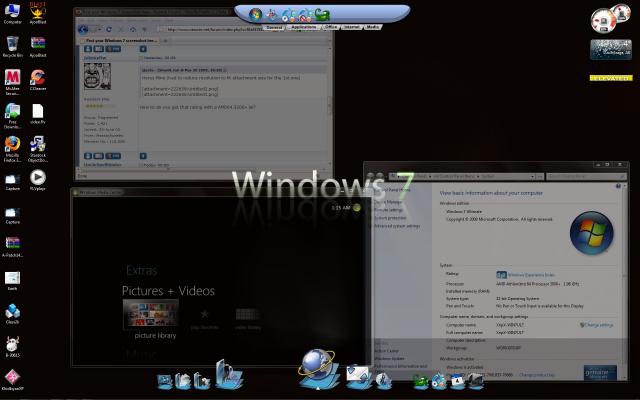Click search box in System window

point(585,176)
